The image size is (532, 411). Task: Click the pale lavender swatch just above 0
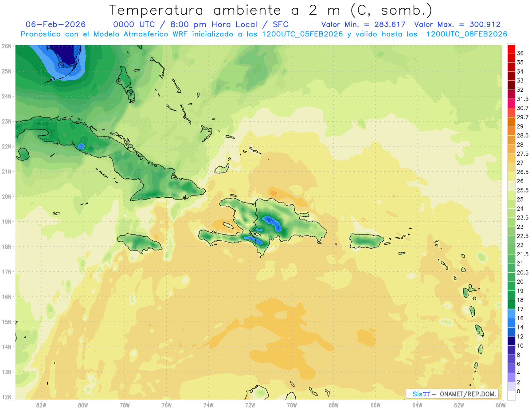(511, 387)
